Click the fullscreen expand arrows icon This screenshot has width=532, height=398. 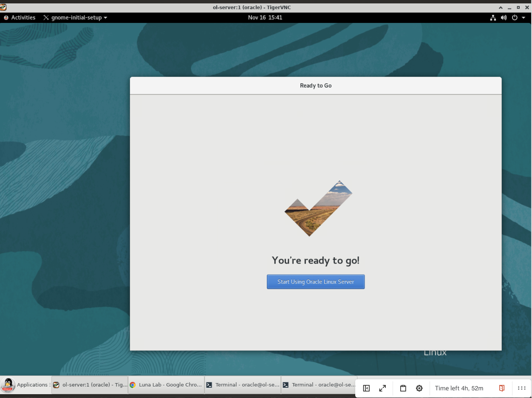(x=382, y=388)
